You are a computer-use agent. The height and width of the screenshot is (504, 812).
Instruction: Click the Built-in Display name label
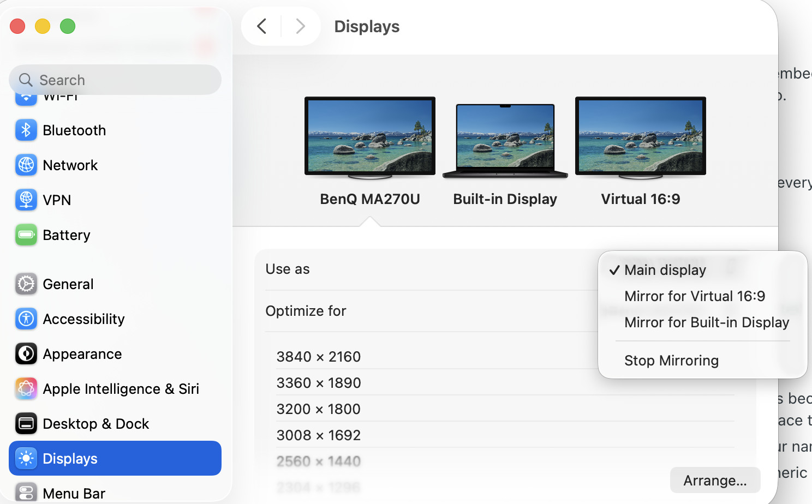pos(505,199)
